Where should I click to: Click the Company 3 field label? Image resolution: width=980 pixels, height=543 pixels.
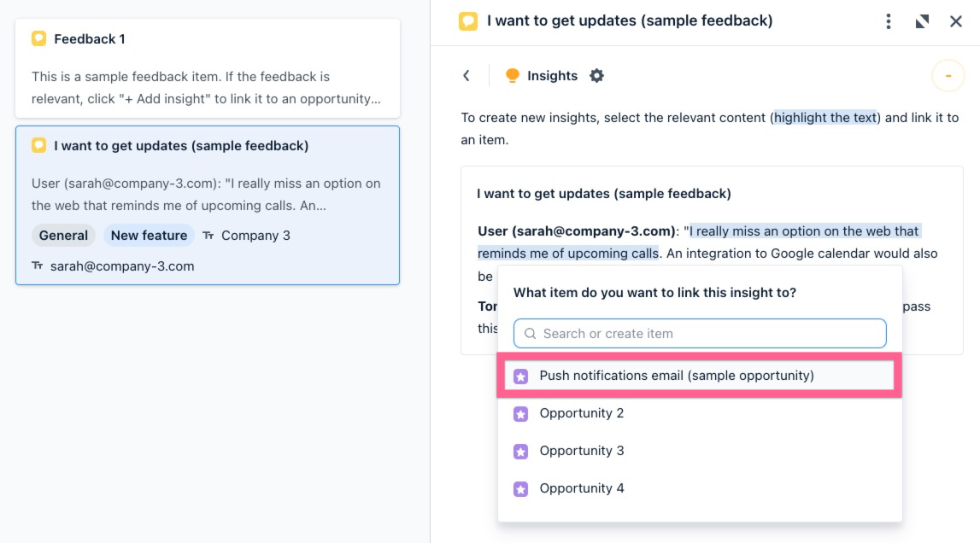click(255, 236)
